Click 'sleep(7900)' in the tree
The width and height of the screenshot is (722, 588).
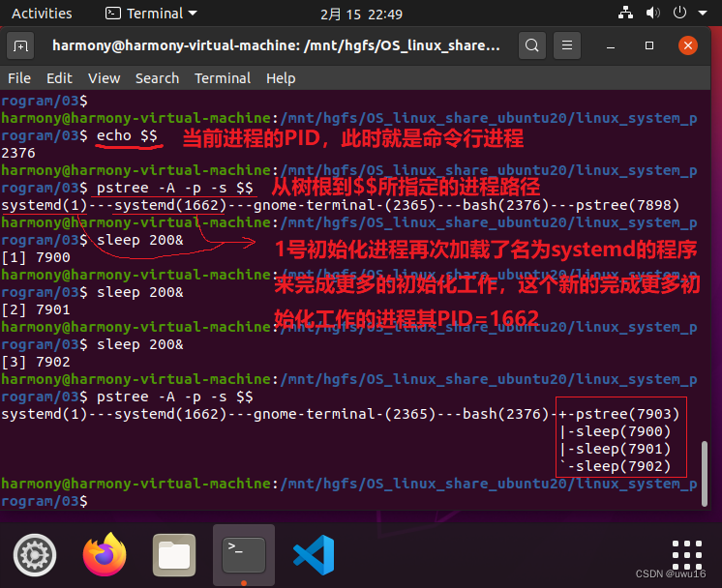tap(623, 431)
